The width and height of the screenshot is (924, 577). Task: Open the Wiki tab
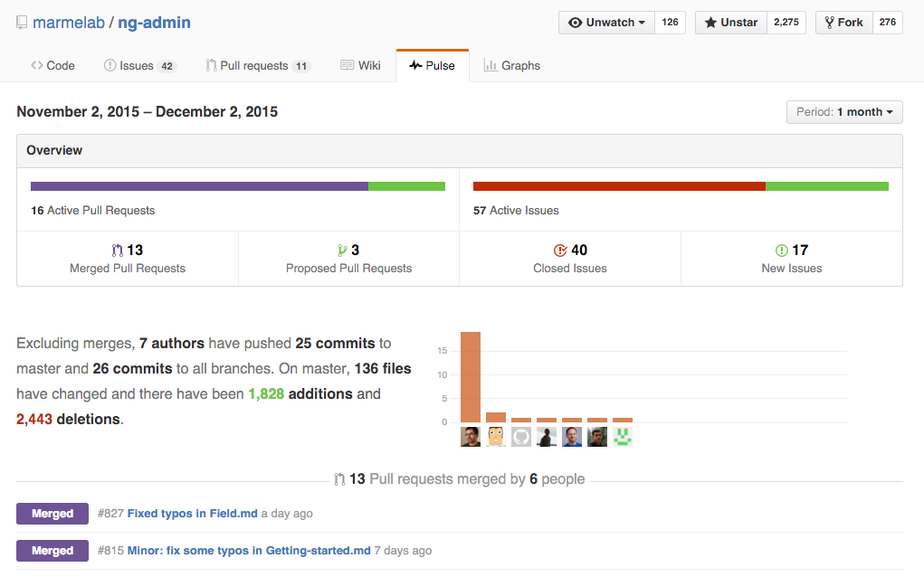[x=361, y=65]
